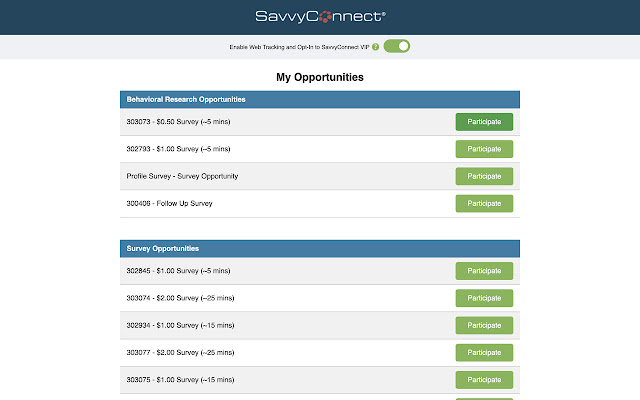Click the Survey Opportunities section header
Image resolution: width=640 pixels, height=400 pixels.
point(163,248)
